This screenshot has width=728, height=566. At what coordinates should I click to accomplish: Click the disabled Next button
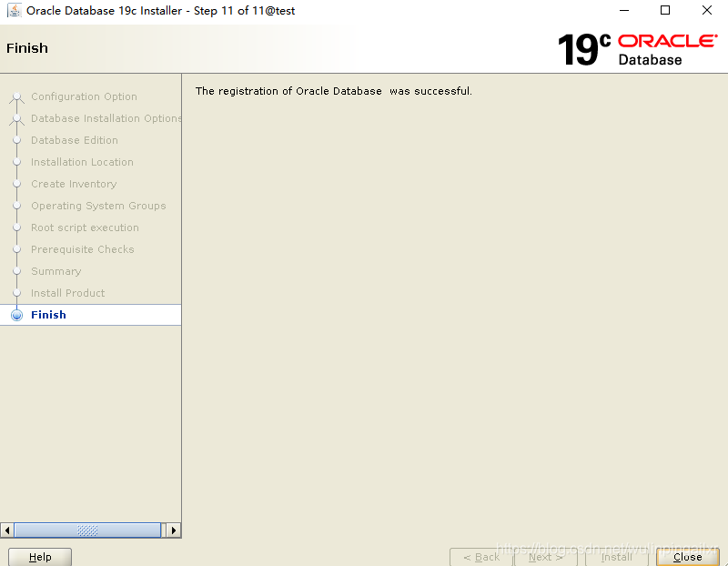(545, 557)
